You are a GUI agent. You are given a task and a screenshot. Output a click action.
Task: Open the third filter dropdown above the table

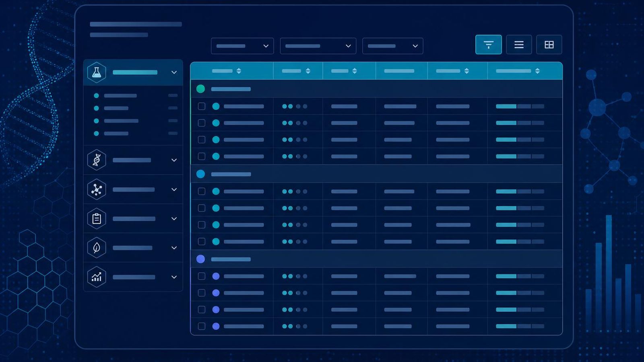pyautogui.click(x=393, y=46)
